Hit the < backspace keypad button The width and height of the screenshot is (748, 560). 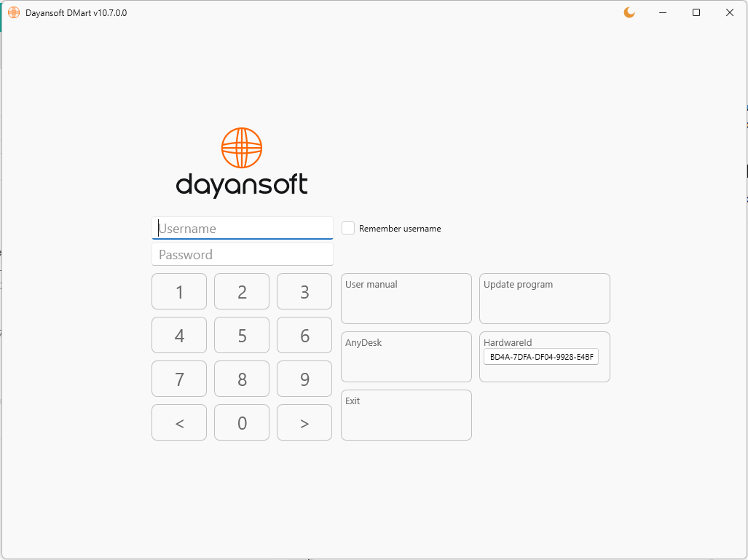(179, 422)
